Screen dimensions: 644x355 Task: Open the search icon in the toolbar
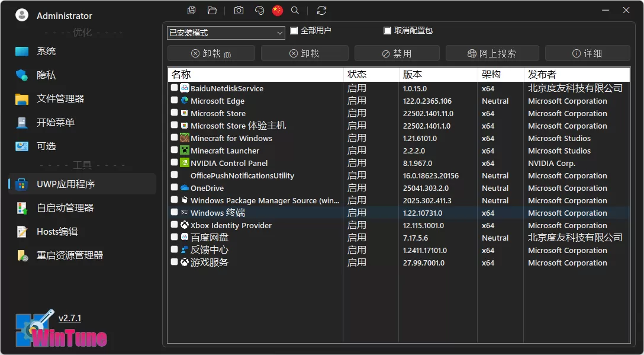click(294, 10)
